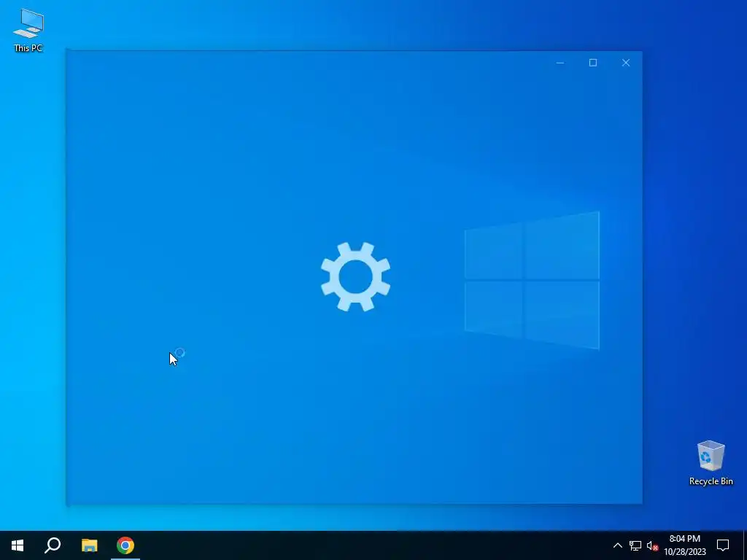
Task: Open the Windows Start menu
Action: pos(18,545)
